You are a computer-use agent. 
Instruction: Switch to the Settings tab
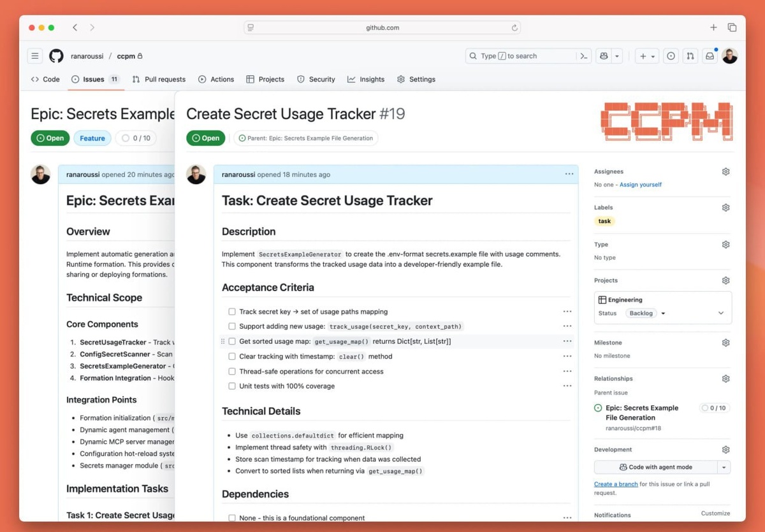[416, 79]
